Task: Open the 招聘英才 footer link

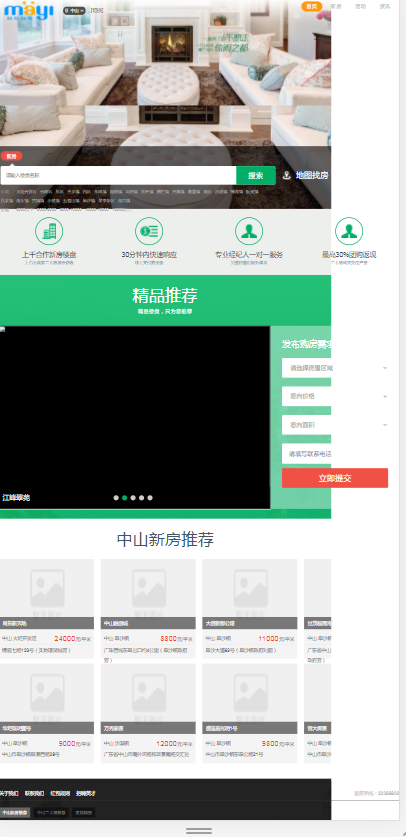Action: [85, 793]
